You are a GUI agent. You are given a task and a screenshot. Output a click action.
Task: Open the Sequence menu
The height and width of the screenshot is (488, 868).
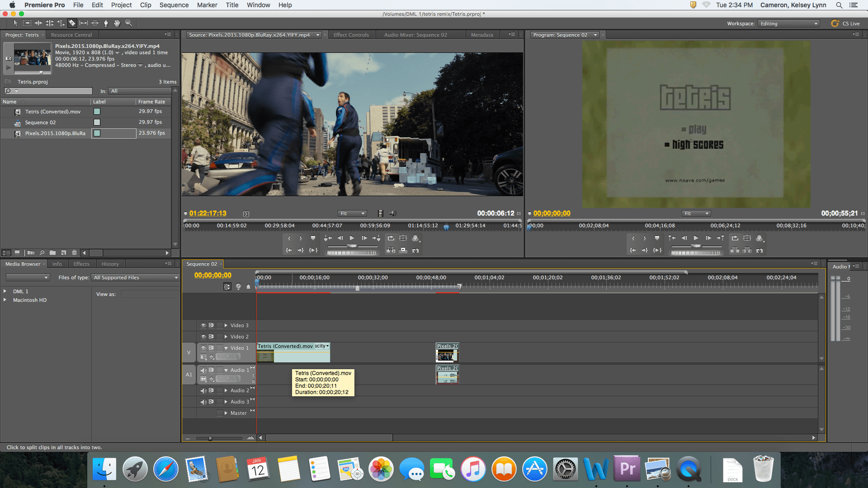pyautogui.click(x=174, y=5)
